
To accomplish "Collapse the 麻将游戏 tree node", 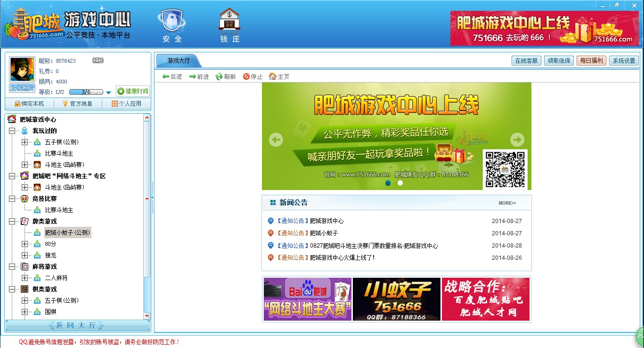I will 12,266.
